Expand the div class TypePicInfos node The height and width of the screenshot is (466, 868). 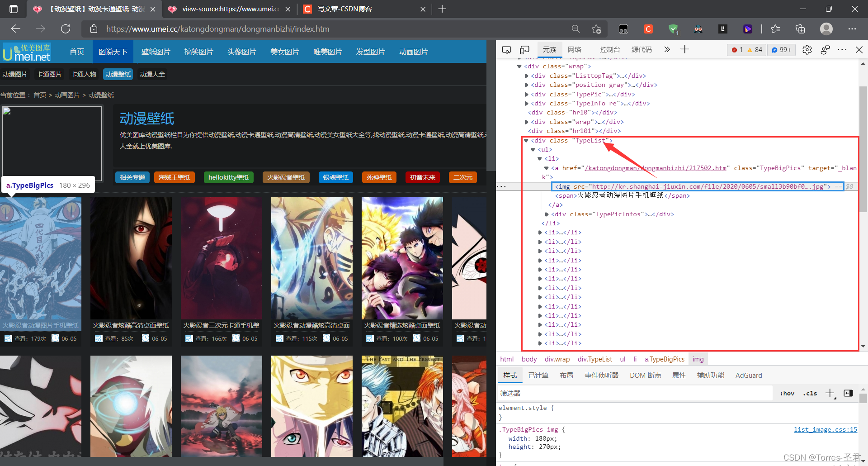547,214
